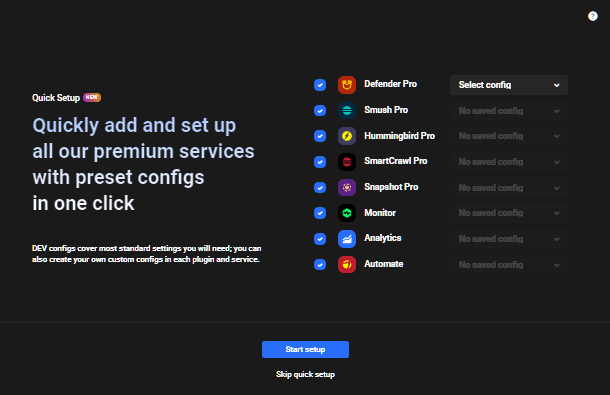This screenshot has width=610, height=395.
Task: Open Smush Pro's No saved config dropdown
Action: click(x=508, y=111)
